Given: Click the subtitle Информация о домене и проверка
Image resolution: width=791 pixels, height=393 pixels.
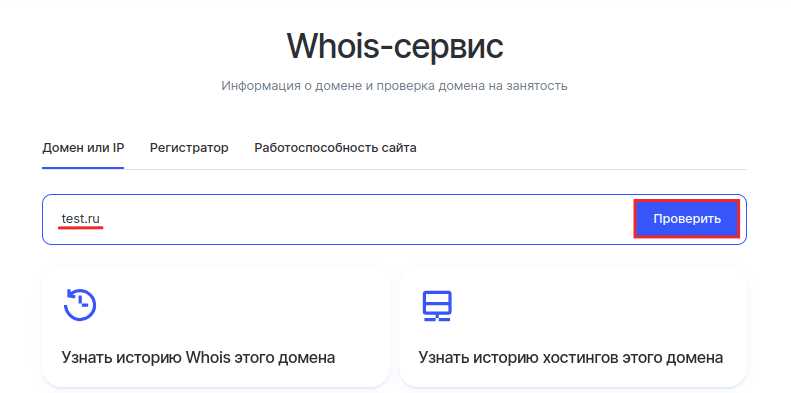Looking at the screenshot, I should click(x=394, y=86).
